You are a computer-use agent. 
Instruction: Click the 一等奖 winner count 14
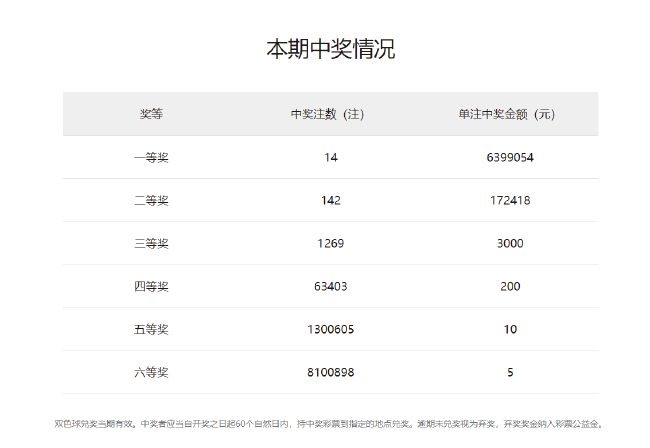[x=331, y=158]
